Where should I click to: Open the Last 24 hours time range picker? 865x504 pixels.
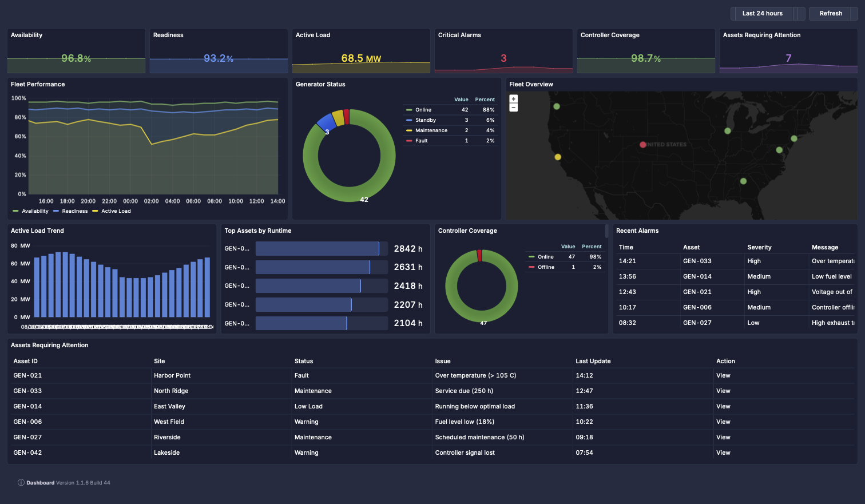[762, 13]
